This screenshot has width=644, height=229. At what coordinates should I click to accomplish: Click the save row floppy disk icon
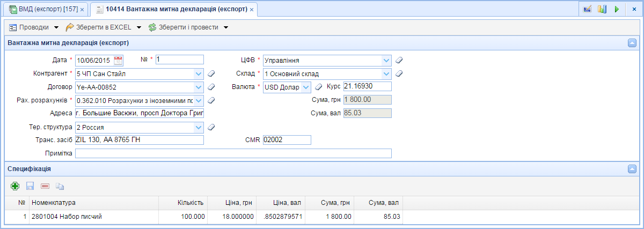30,186
